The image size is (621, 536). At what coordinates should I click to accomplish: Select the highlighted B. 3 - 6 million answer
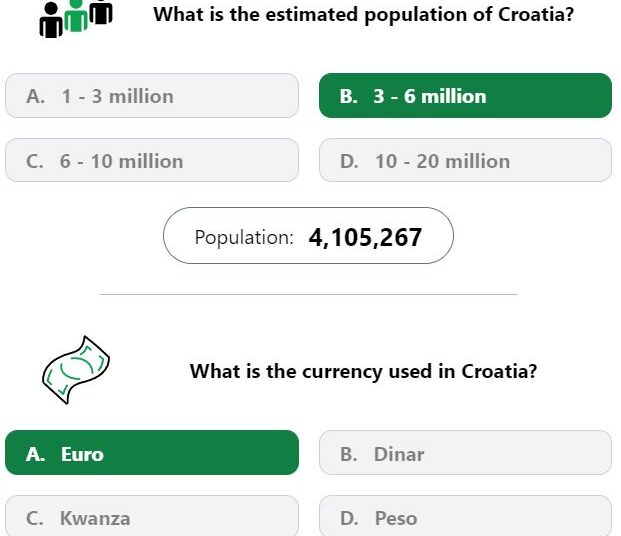465,95
